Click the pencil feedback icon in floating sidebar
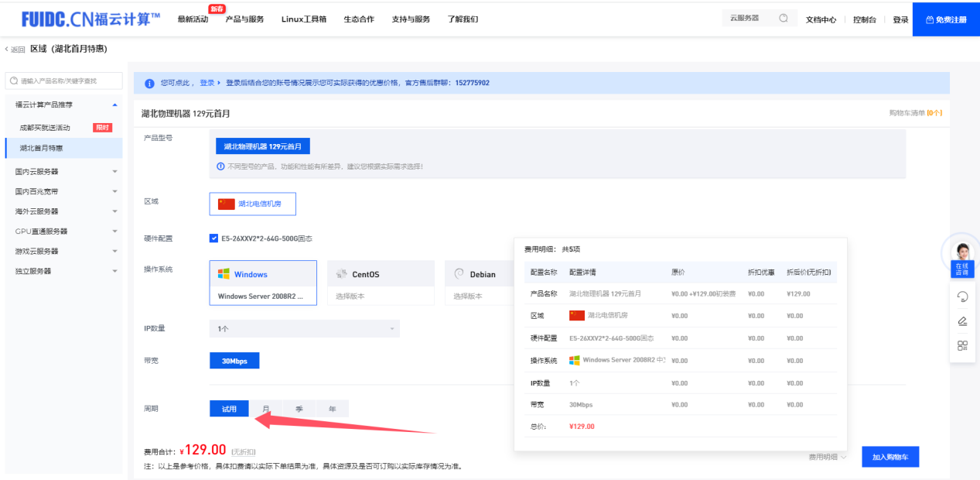The width and height of the screenshot is (980, 480). click(962, 321)
